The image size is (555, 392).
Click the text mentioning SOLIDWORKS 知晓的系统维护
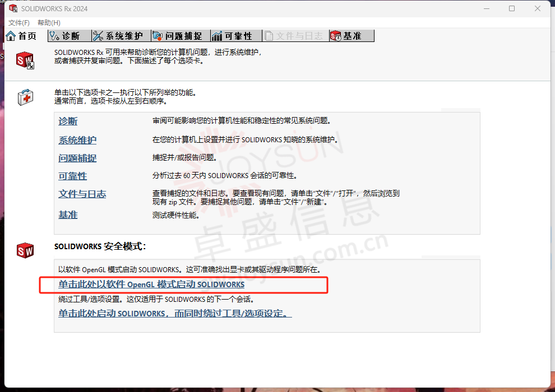tap(246, 139)
